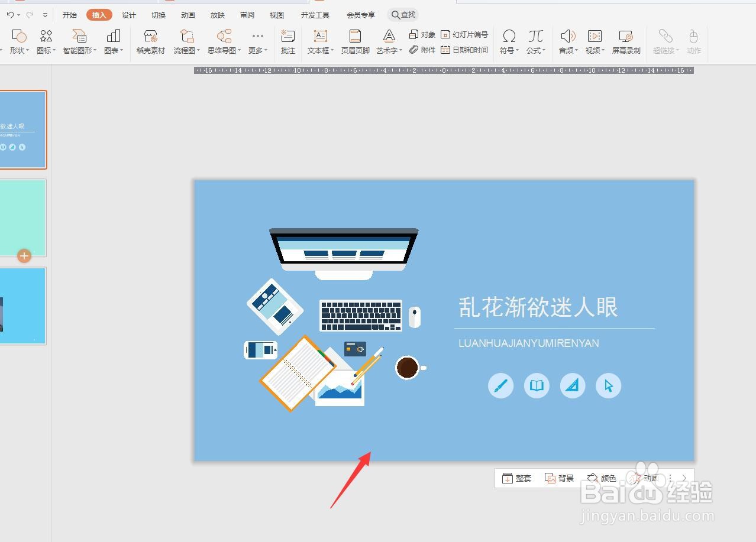Click the cursor circle icon on slide
The width and height of the screenshot is (756, 542).
click(609, 386)
